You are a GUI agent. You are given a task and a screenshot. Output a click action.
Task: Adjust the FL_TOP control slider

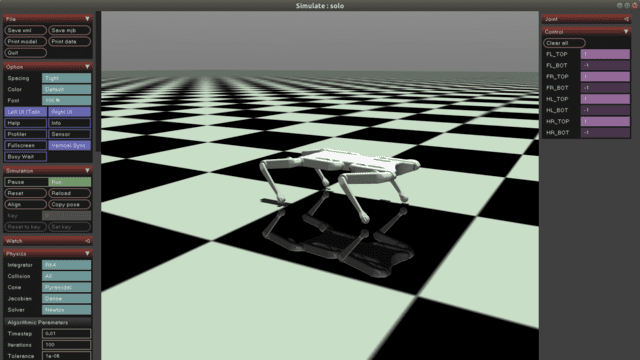point(605,54)
